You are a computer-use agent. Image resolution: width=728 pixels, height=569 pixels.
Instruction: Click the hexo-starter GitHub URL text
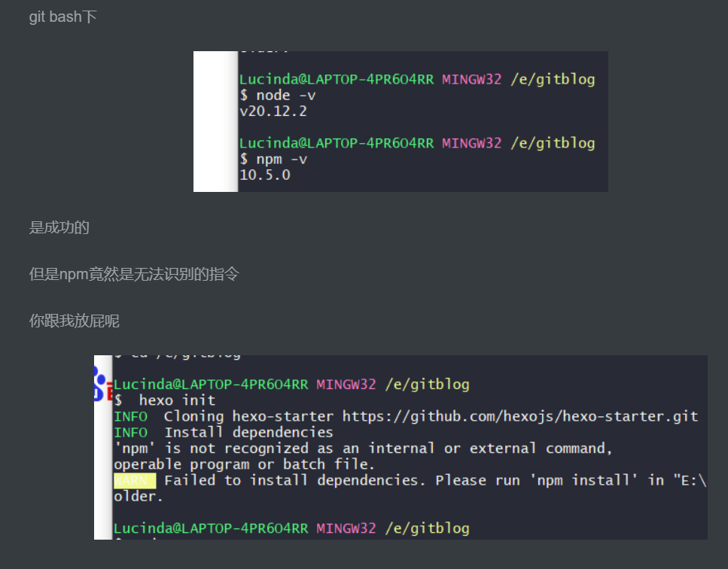[520, 416]
